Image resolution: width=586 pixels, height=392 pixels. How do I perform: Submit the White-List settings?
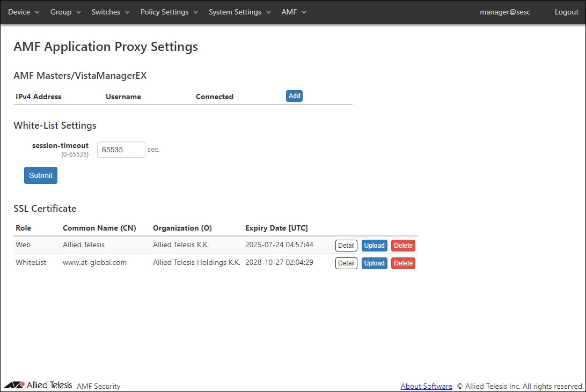point(41,175)
